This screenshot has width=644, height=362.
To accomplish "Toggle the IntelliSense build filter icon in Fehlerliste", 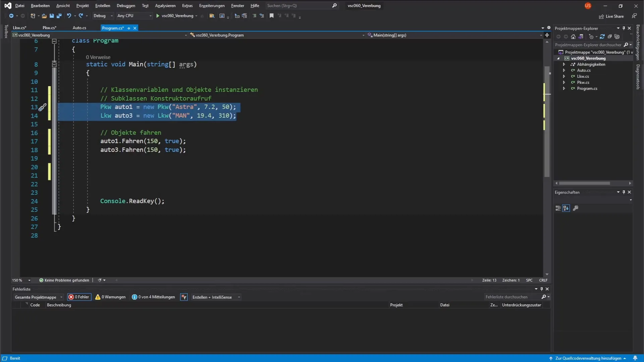I will pyautogui.click(x=184, y=297).
